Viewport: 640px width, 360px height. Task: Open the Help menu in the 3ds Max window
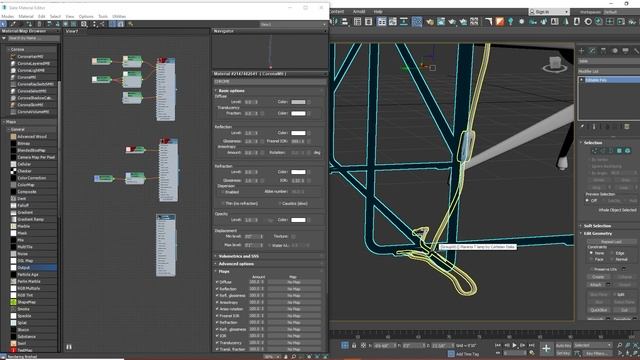click(x=378, y=11)
